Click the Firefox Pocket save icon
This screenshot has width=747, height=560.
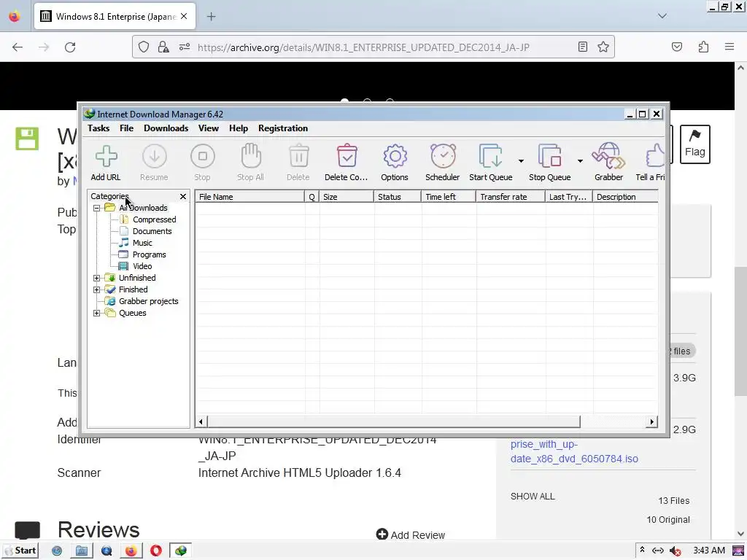[x=677, y=47]
